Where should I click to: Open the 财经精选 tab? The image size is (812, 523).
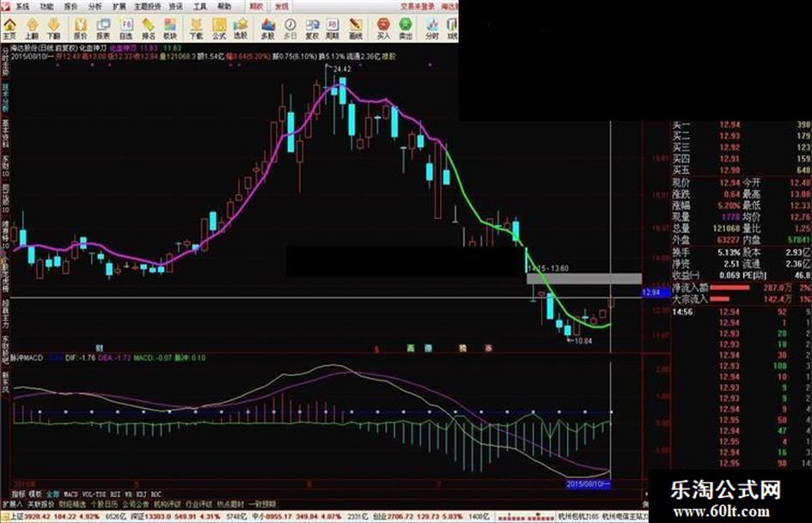(x=73, y=504)
